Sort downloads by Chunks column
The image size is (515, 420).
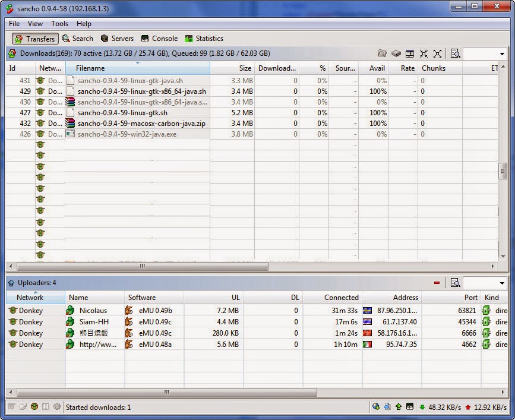(440, 68)
